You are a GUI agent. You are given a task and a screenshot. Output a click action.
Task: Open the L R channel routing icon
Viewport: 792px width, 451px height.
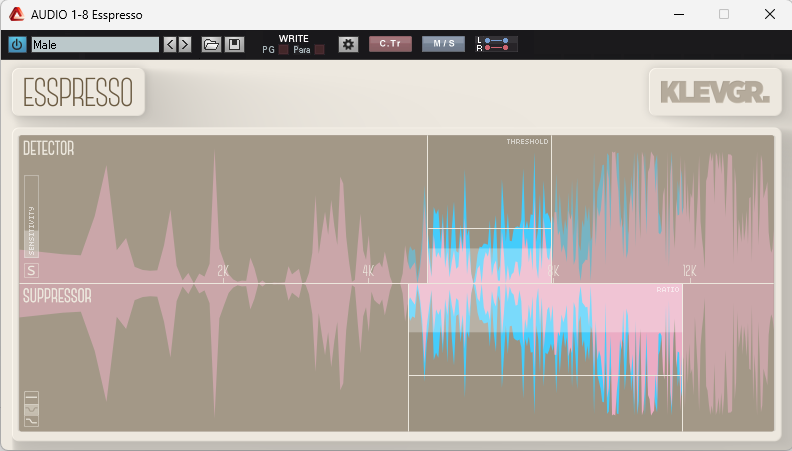coord(496,44)
